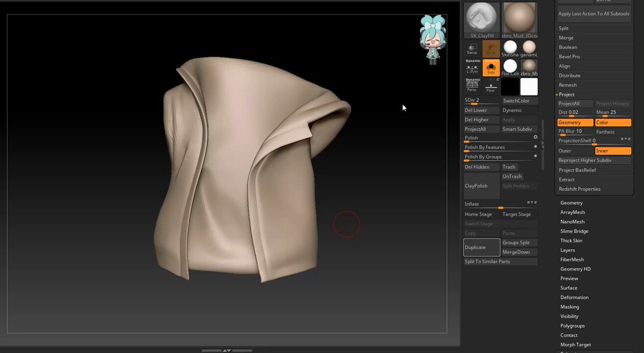The height and width of the screenshot is (353, 644).
Task: Toggle the Transp transparency icon
Action: [x=473, y=49]
